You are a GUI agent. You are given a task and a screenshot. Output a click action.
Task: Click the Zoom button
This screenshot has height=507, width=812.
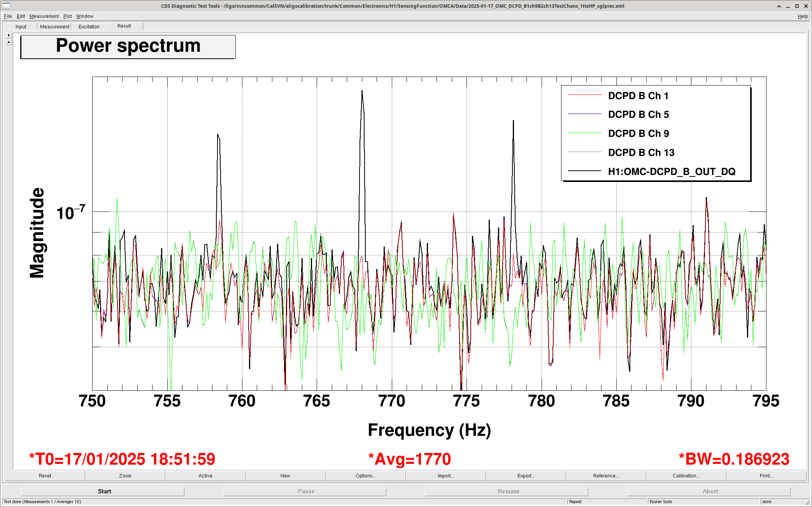point(125,476)
